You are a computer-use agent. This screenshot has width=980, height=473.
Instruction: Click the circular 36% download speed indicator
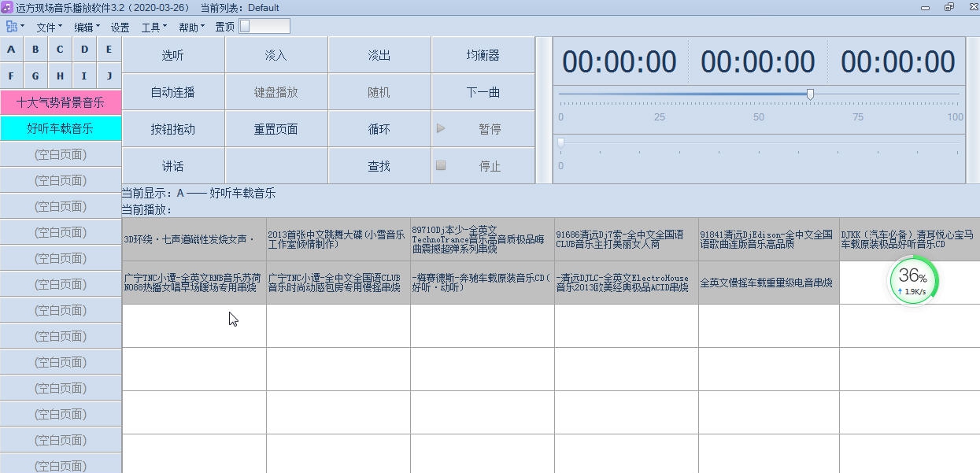tap(911, 281)
